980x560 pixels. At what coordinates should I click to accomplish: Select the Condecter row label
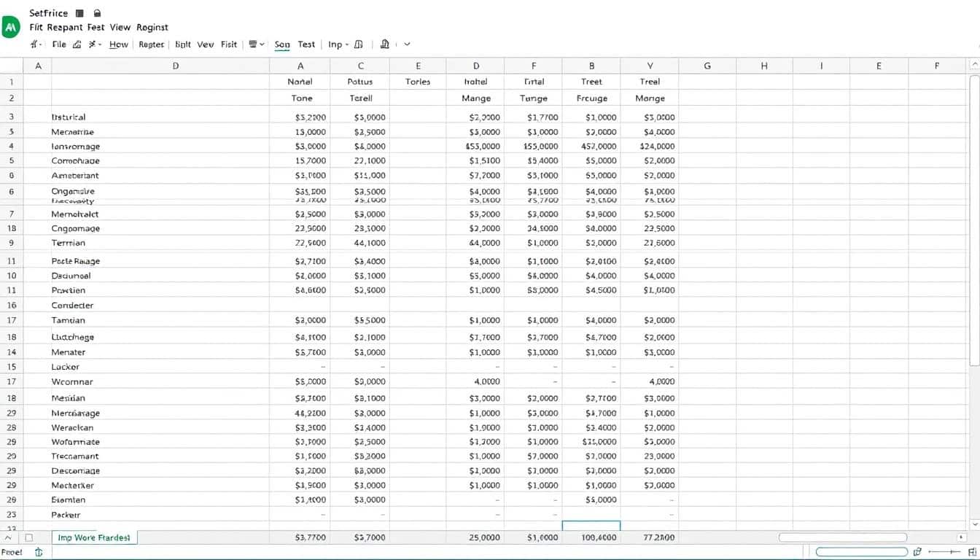73,306
